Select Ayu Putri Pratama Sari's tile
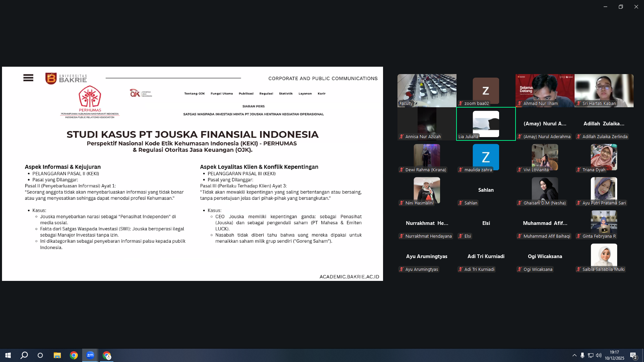 pos(604,190)
